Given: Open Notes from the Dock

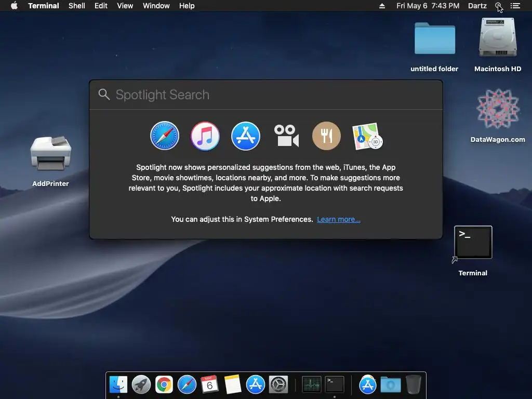Looking at the screenshot, I should click(x=233, y=384).
